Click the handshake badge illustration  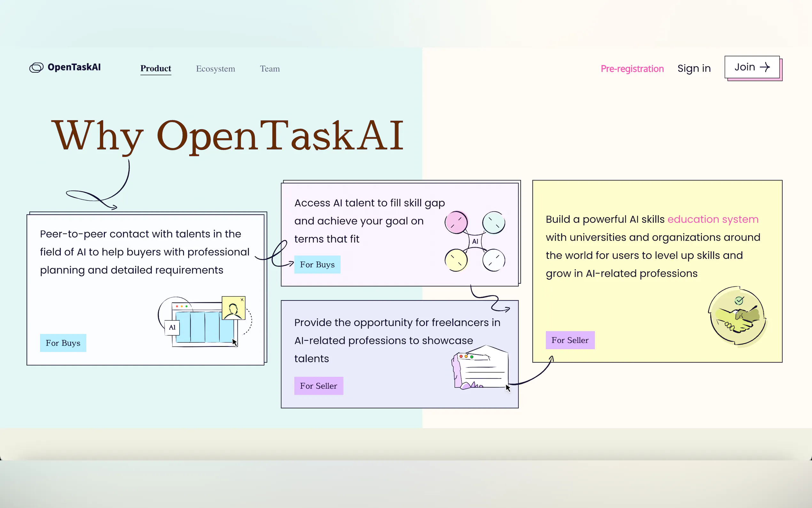pyautogui.click(x=737, y=316)
